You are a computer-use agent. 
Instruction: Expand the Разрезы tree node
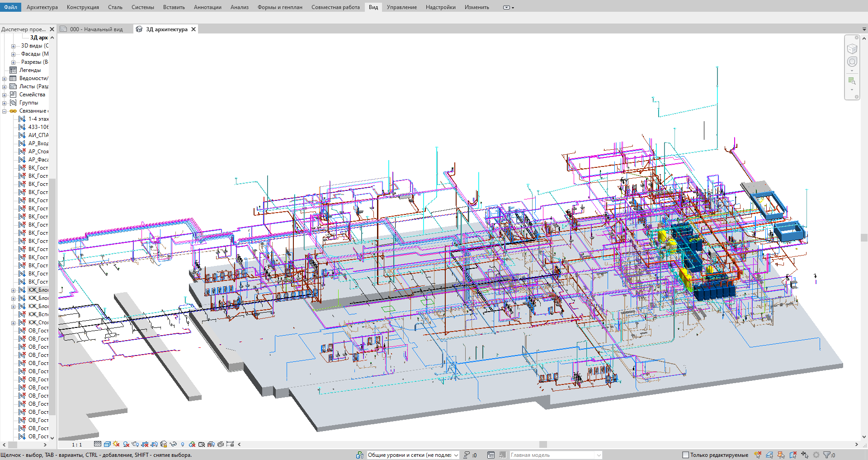pos(14,62)
